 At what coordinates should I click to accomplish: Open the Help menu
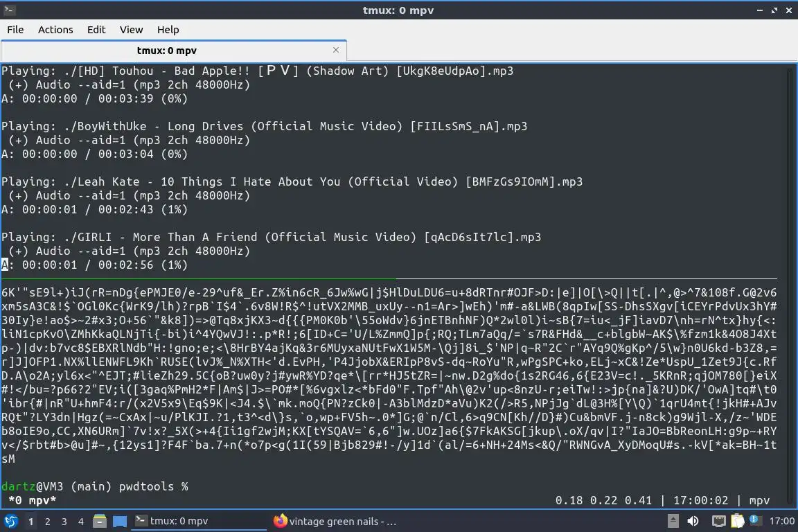coord(168,30)
